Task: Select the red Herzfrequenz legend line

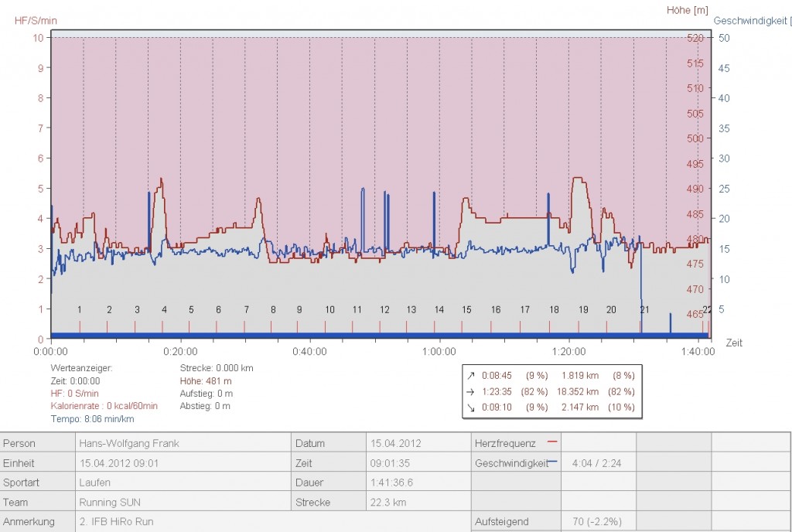Action: click(x=552, y=442)
